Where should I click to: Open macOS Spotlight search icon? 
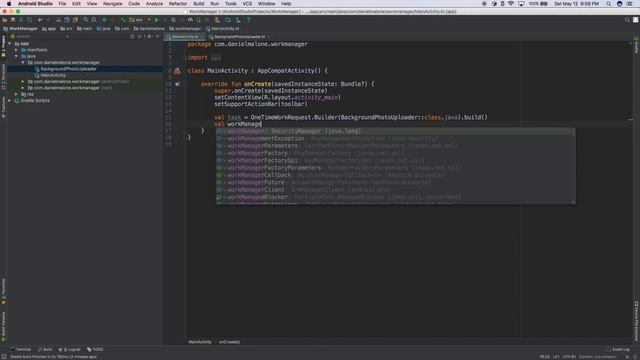coord(609,4)
